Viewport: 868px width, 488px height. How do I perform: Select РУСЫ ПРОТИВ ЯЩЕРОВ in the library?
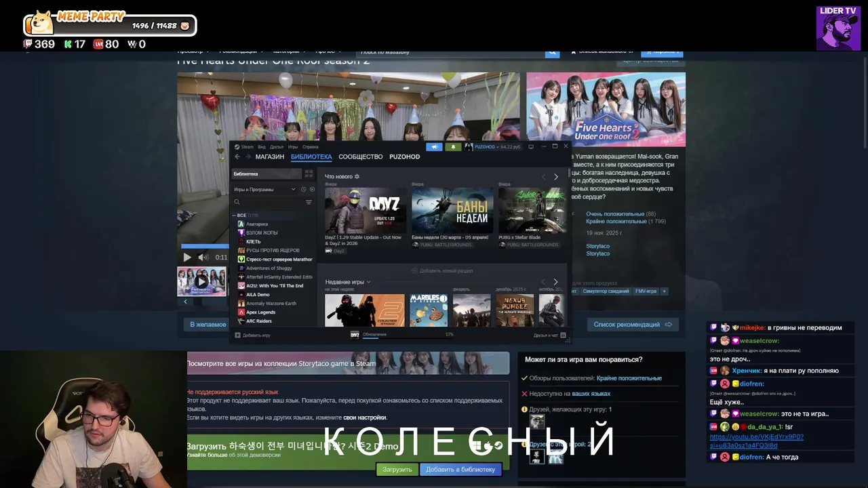point(273,250)
